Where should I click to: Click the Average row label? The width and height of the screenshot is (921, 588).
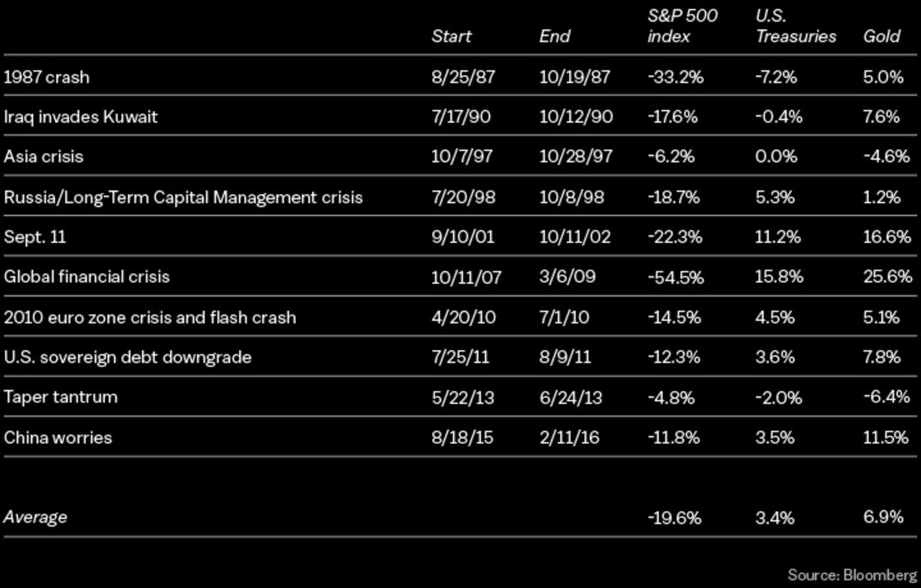pyautogui.click(x=35, y=517)
